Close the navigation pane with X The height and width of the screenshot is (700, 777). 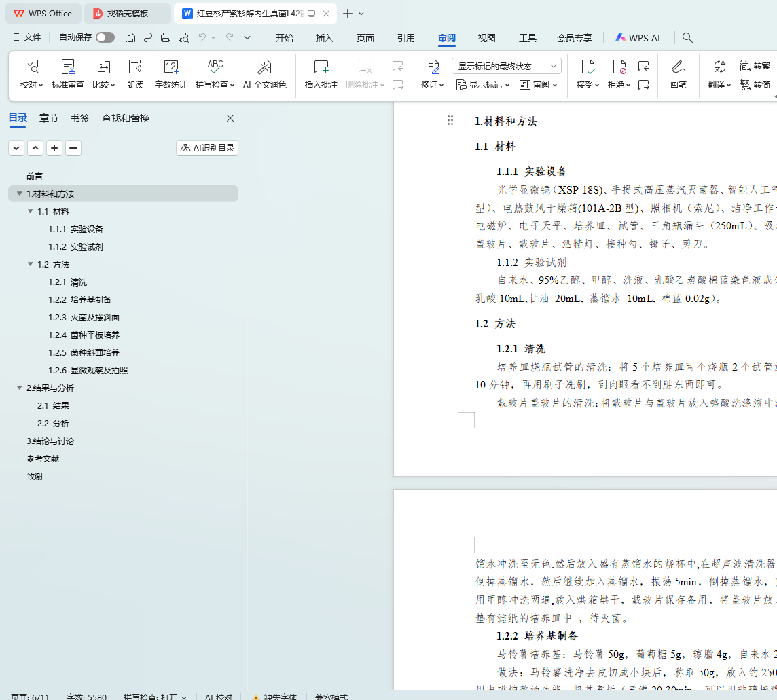(230, 118)
